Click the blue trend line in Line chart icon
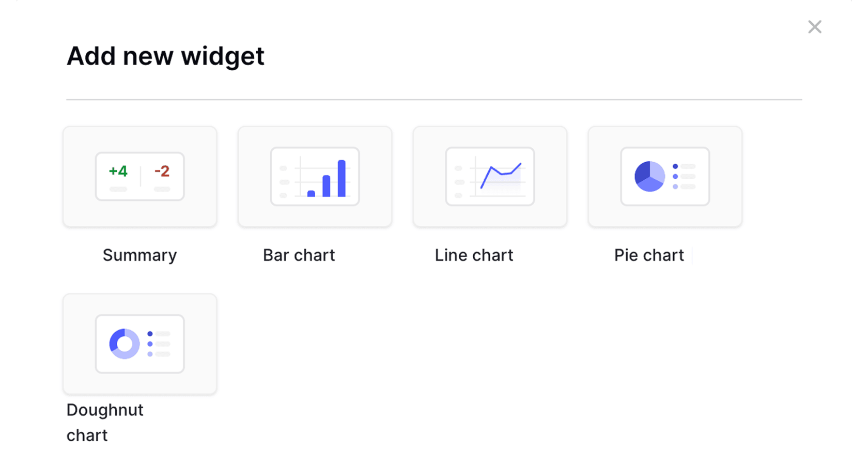This screenshot has width=868, height=467. click(500, 173)
